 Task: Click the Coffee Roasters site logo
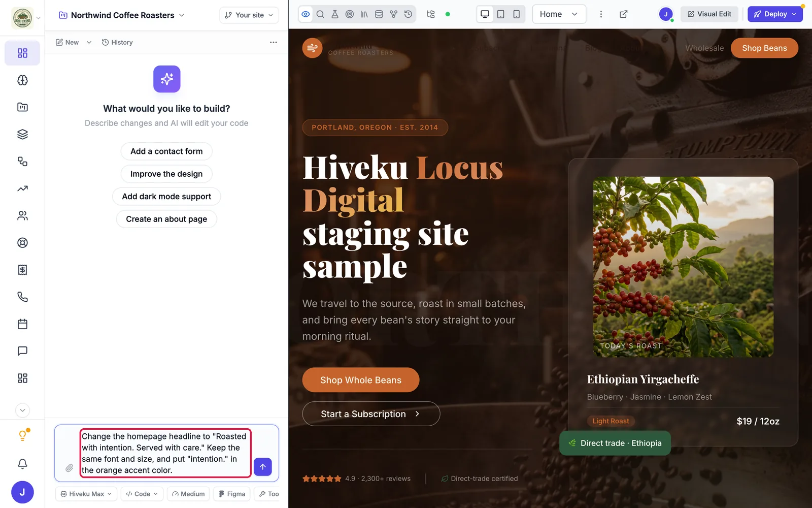click(348, 48)
